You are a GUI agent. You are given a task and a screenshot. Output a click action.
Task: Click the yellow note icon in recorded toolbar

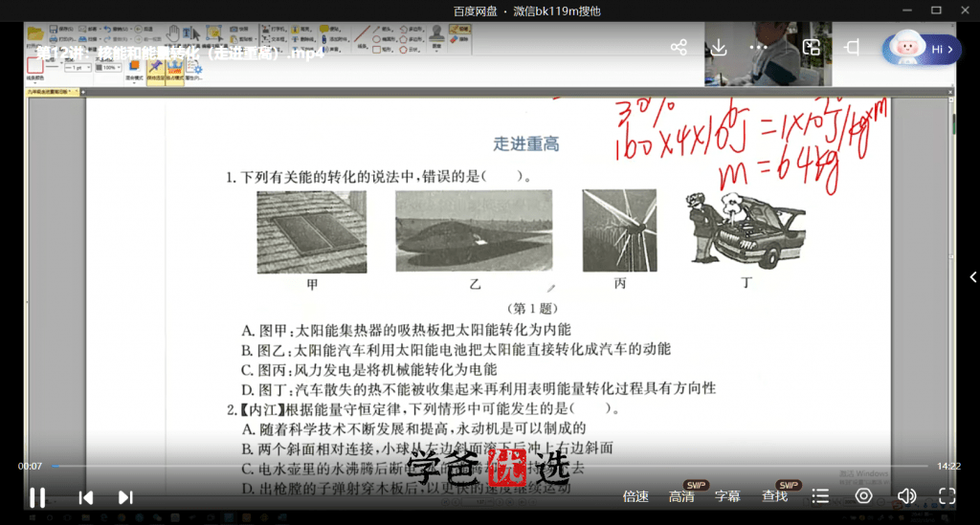tap(324, 29)
